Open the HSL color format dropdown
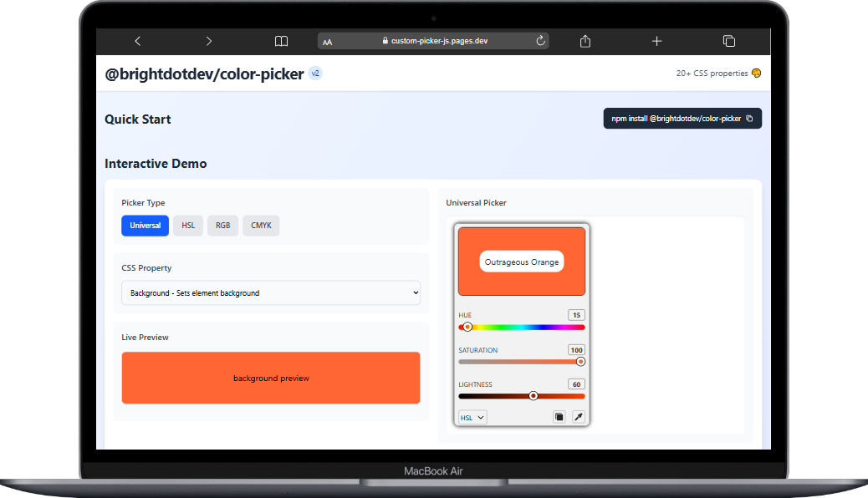The image size is (868, 498). point(472,416)
